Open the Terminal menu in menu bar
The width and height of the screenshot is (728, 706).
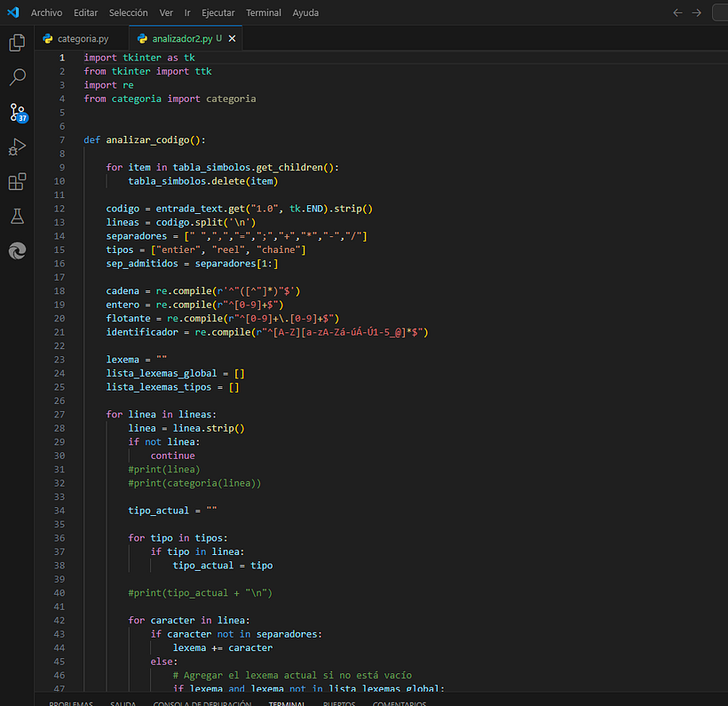click(x=264, y=12)
